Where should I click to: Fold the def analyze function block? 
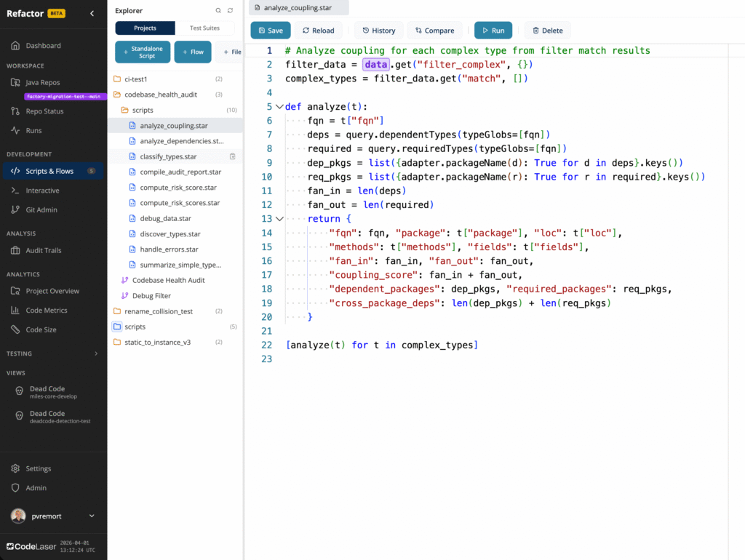point(279,107)
